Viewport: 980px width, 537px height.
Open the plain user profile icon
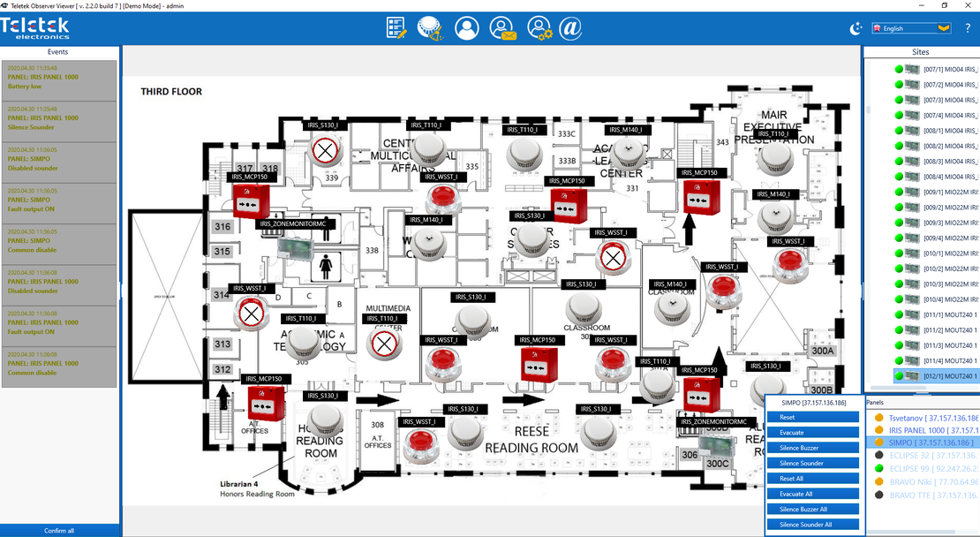tap(466, 28)
